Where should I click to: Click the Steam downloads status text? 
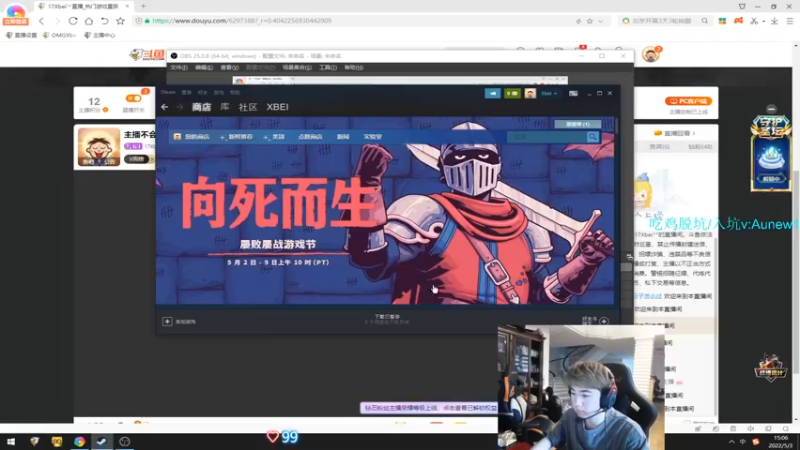[387, 319]
